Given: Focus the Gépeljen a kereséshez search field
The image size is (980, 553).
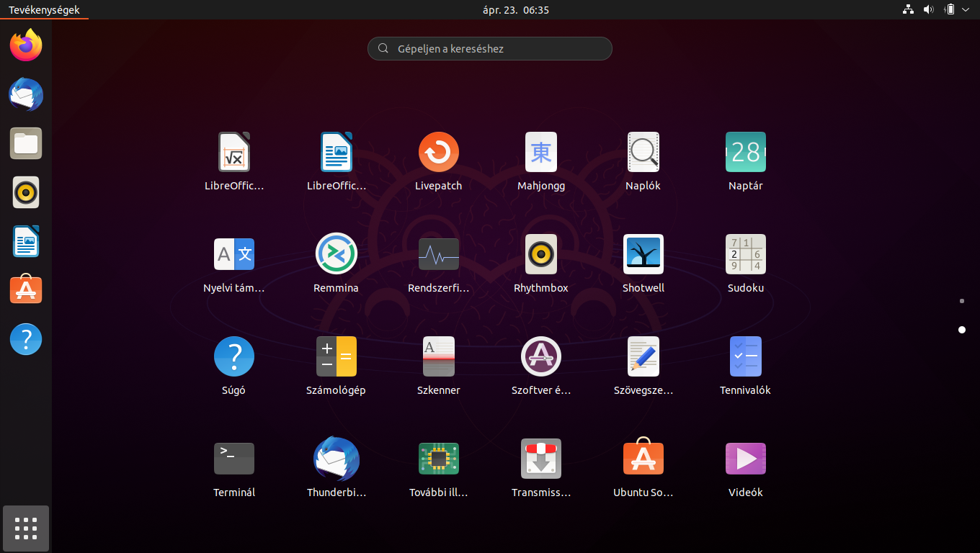Looking at the screenshot, I should pyautogui.click(x=490, y=49).
